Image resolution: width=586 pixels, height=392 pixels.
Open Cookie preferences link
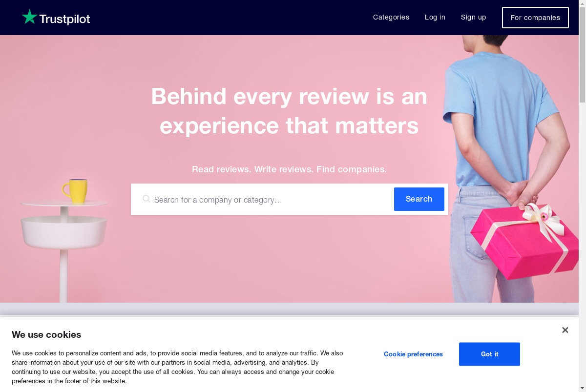coord(413,354)
